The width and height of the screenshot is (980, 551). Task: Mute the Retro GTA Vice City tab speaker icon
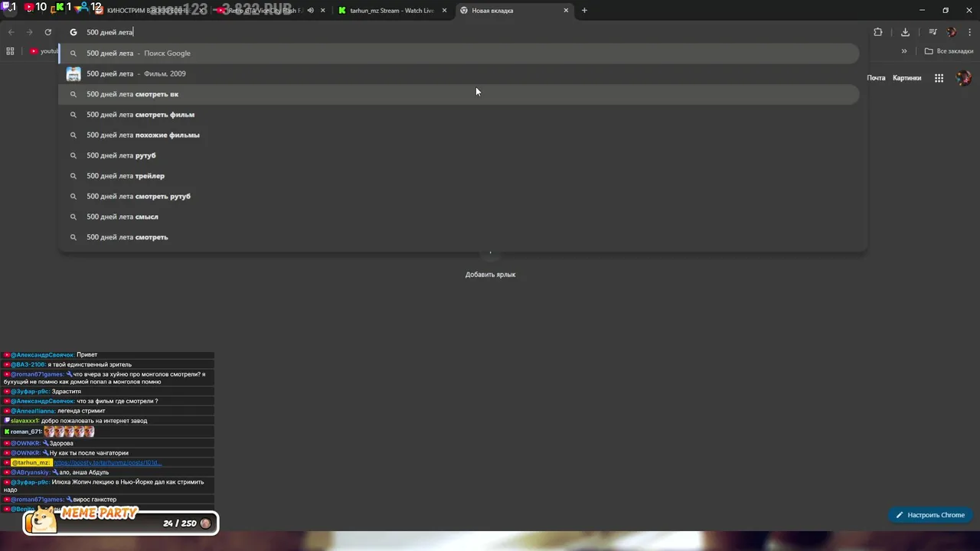coord(310,11)
